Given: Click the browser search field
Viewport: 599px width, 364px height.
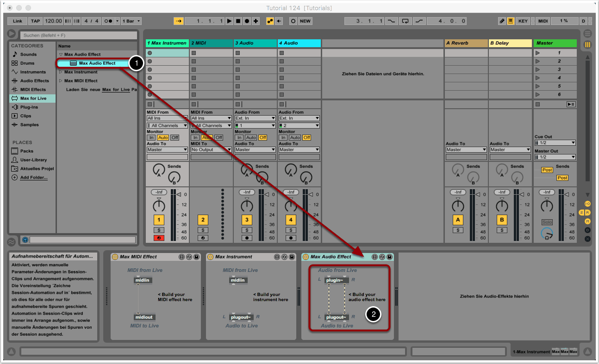Looking at the screenshot, I should 78,35.
